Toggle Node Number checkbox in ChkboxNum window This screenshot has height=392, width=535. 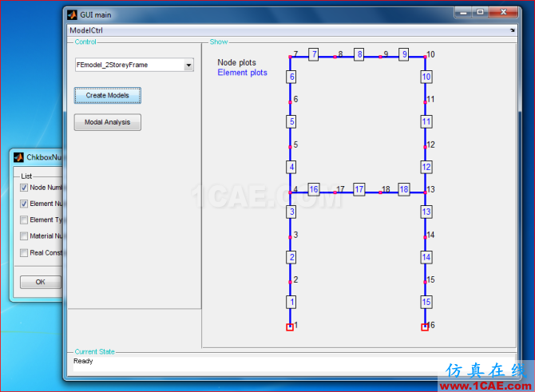(x=24, y=188)
